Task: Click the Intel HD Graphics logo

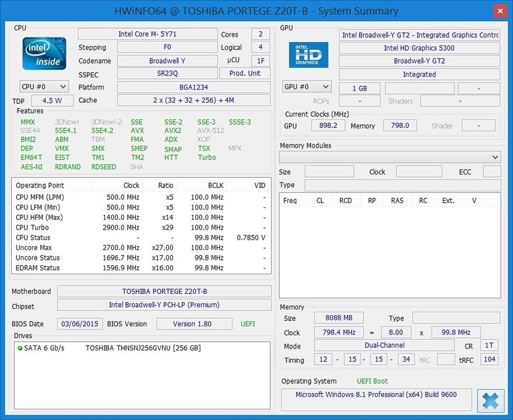Action: pos(308,55)
